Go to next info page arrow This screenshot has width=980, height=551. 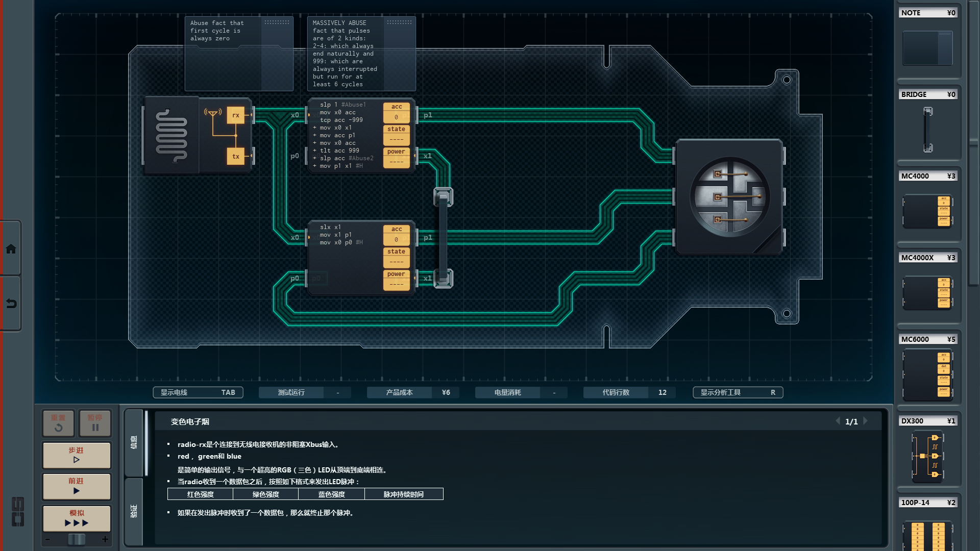[x=866, y=421]
